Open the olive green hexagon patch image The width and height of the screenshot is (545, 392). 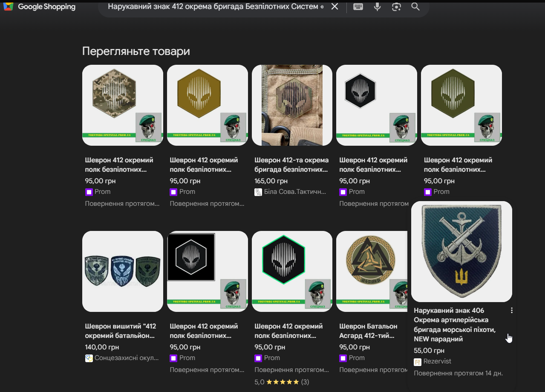point(461,105)
